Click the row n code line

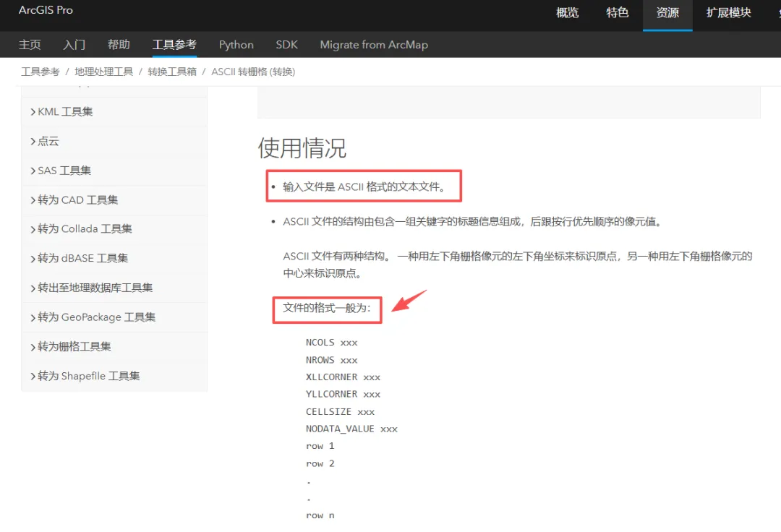pyautogui.click(x=320, y=515)
